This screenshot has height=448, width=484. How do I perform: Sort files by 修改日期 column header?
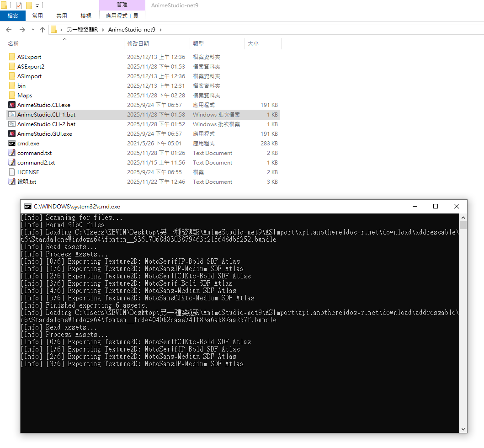(x=138, y=44)
